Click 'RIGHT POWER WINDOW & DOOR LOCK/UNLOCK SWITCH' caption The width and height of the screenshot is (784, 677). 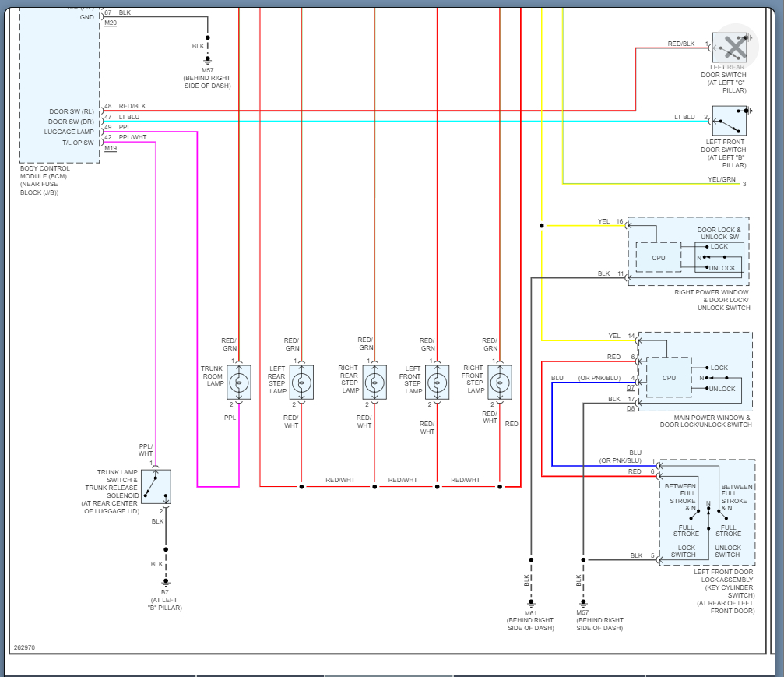[712, 300]
